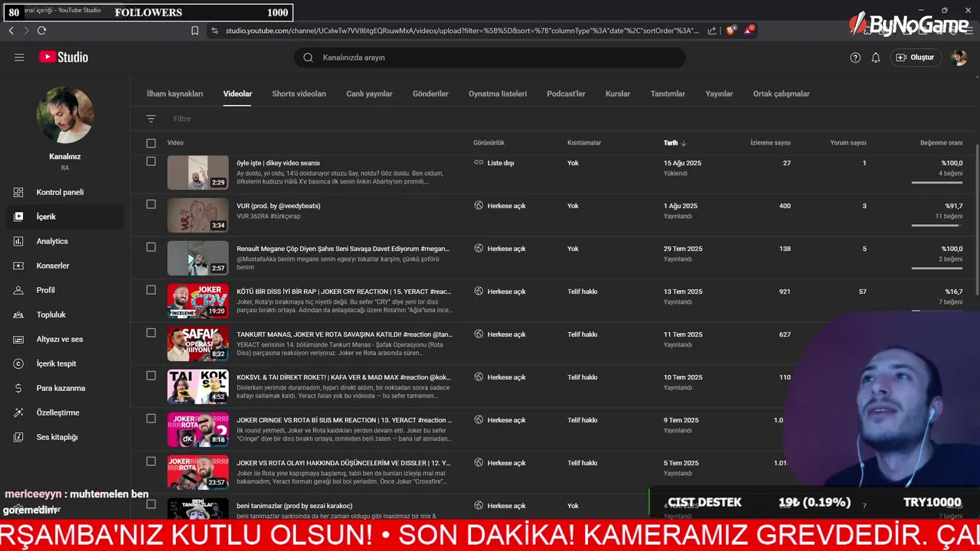This screenshot has width=980, height=551.
Task: Switch to Kurslar tab
Action: tap(618, 93)
